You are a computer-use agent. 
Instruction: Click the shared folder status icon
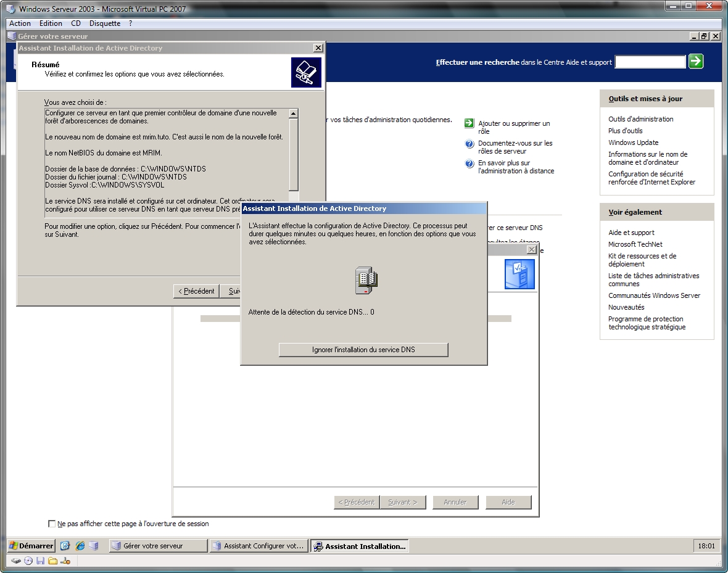tap(52, 561)
